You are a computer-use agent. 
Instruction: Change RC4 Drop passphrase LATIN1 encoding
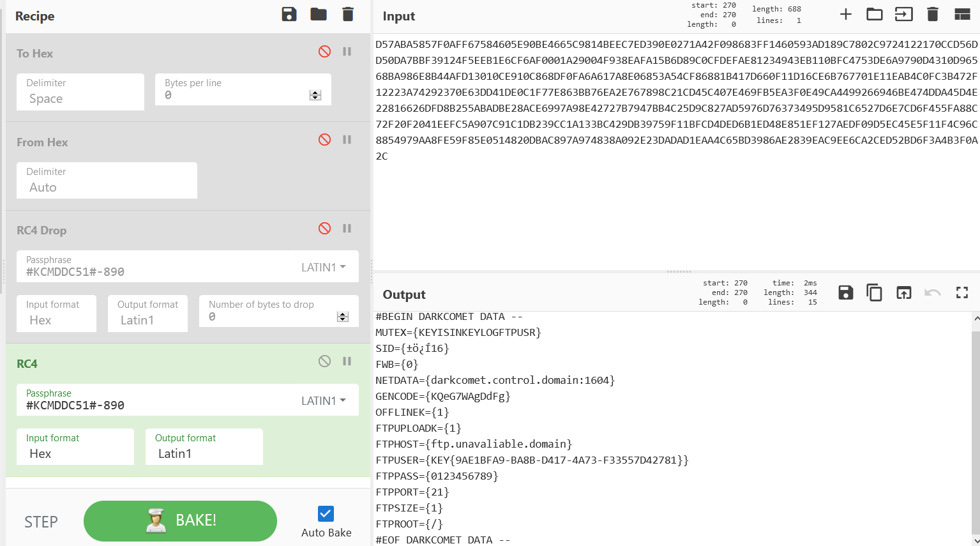(x=324, y=268)
